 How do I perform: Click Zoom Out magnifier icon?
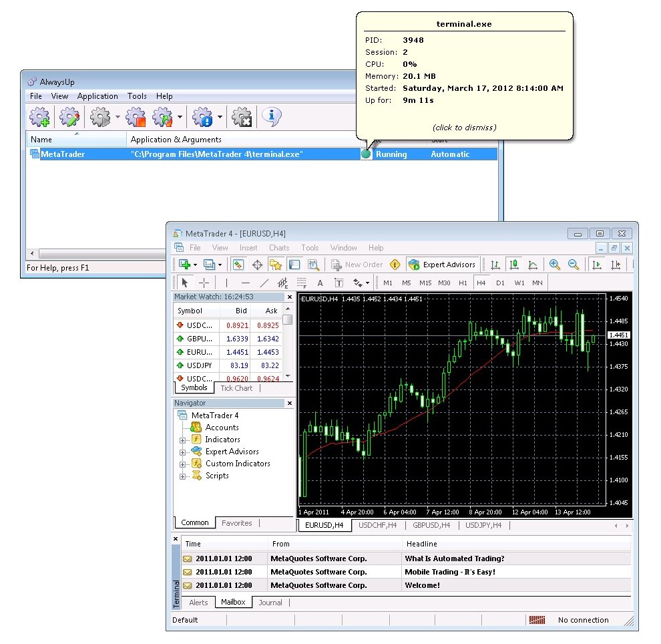(x=574, y=265)
